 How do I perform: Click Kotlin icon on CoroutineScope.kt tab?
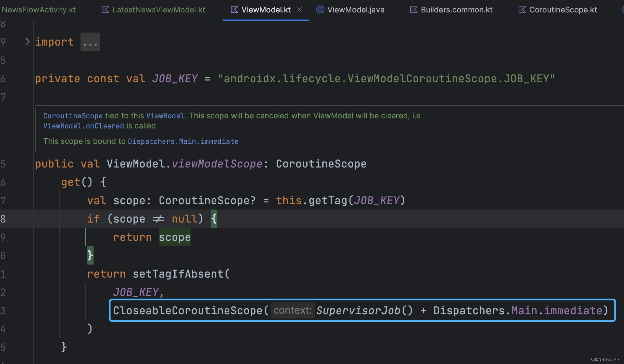click(x=522, y=10)
